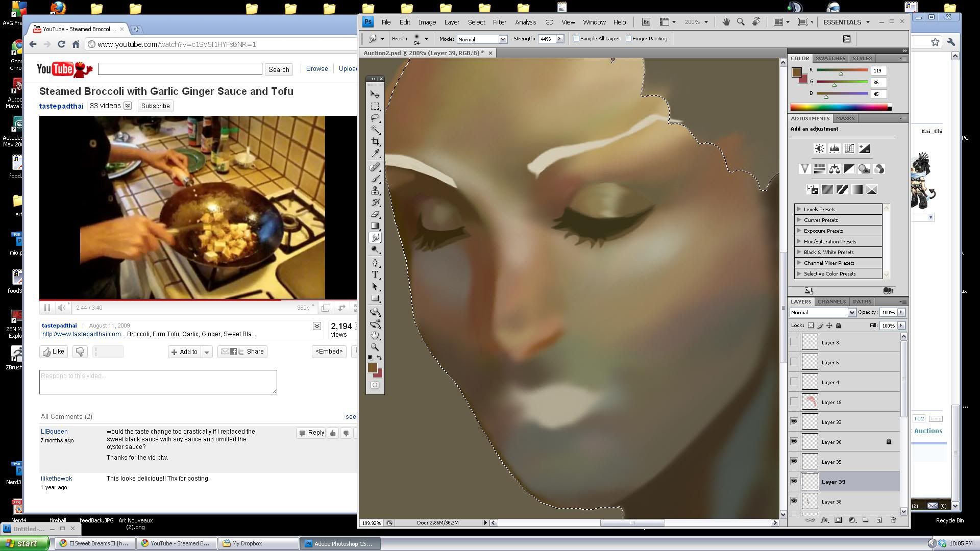Select the Lasso tool

375,118
